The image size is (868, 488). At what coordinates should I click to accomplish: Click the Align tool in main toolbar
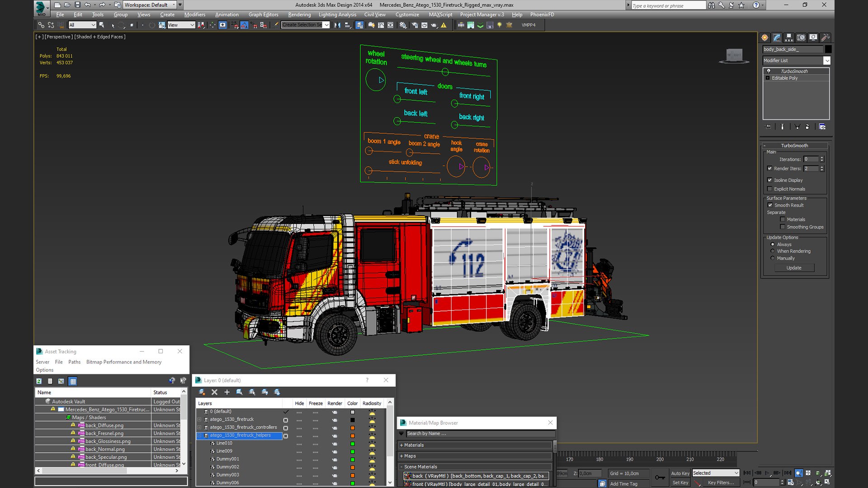click(x=348, y=25)
